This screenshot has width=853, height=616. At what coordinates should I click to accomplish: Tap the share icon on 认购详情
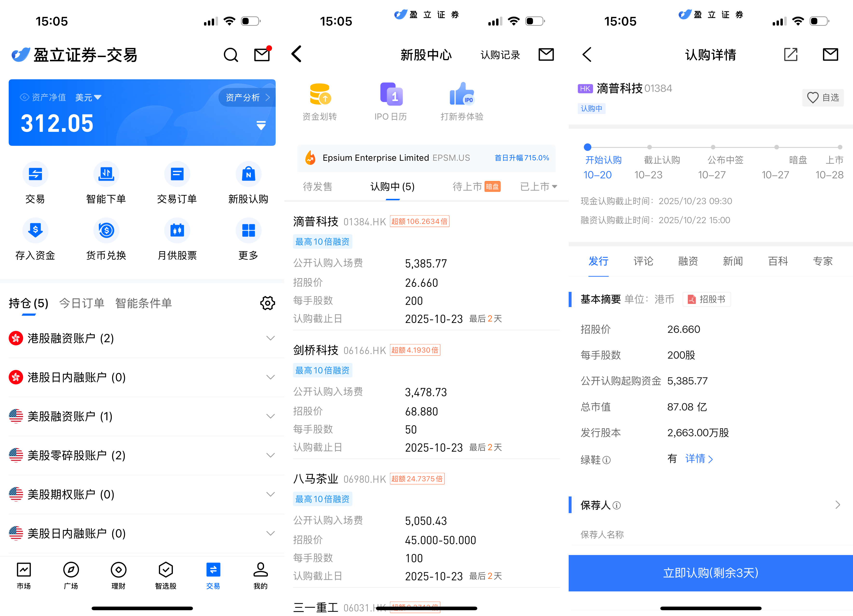[x=790, y=55]
